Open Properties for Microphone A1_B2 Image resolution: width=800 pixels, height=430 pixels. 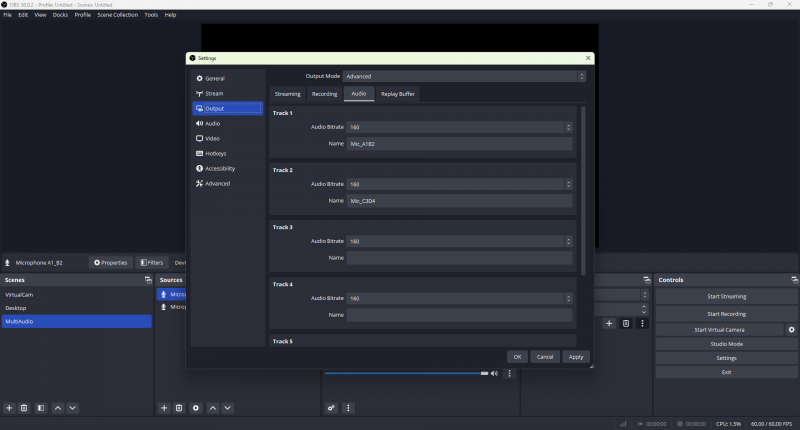pos(111,263)
